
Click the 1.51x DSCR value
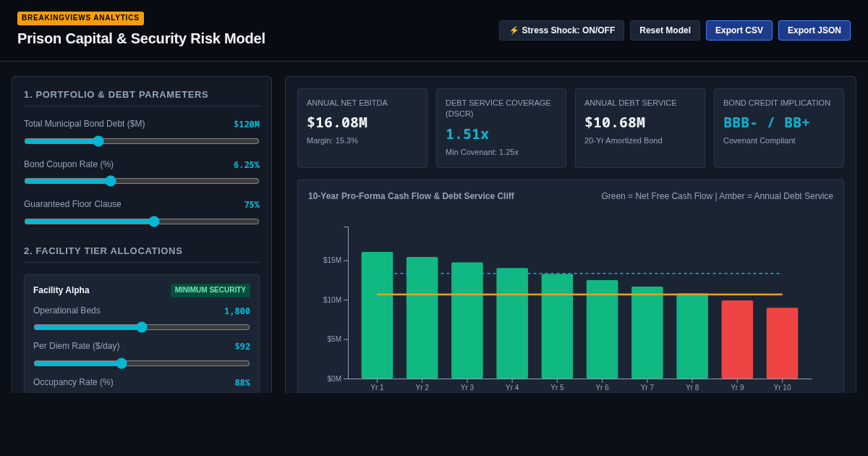(467, 134)
